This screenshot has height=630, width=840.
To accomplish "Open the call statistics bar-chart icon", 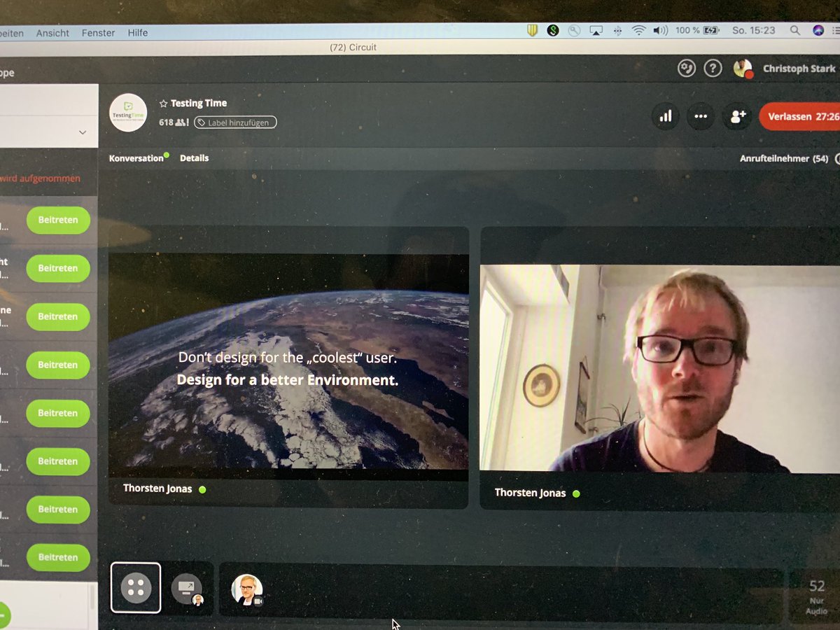I will (x=665, y=116).
